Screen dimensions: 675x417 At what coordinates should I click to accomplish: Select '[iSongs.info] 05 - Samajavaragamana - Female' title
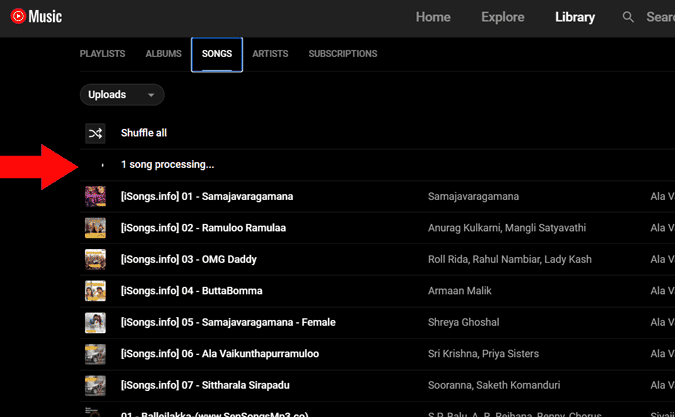tap(228, 322)
